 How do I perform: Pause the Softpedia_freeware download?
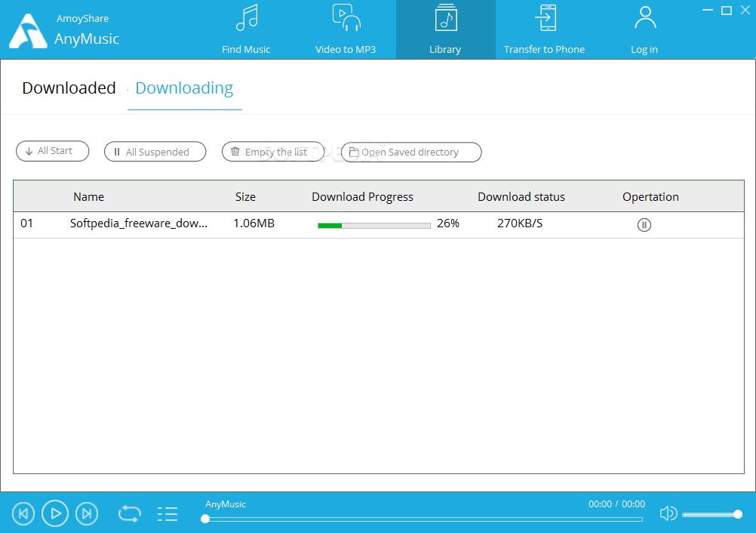[x=644, y=225]
